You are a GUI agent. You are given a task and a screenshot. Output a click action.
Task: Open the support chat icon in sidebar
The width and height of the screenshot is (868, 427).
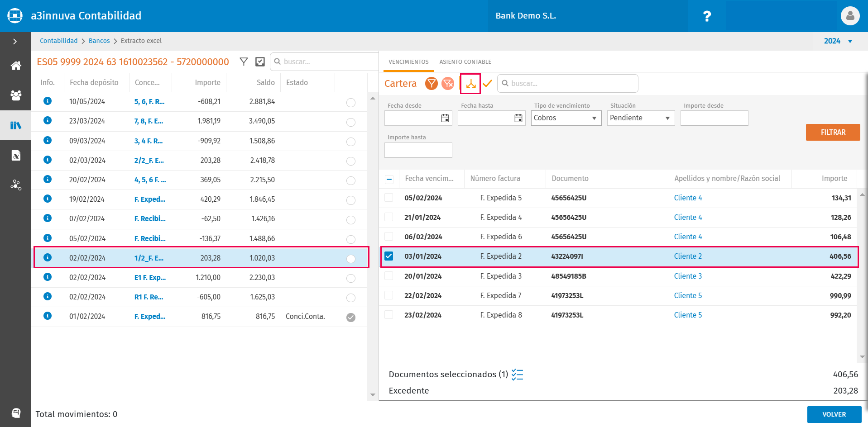point(16,413)
